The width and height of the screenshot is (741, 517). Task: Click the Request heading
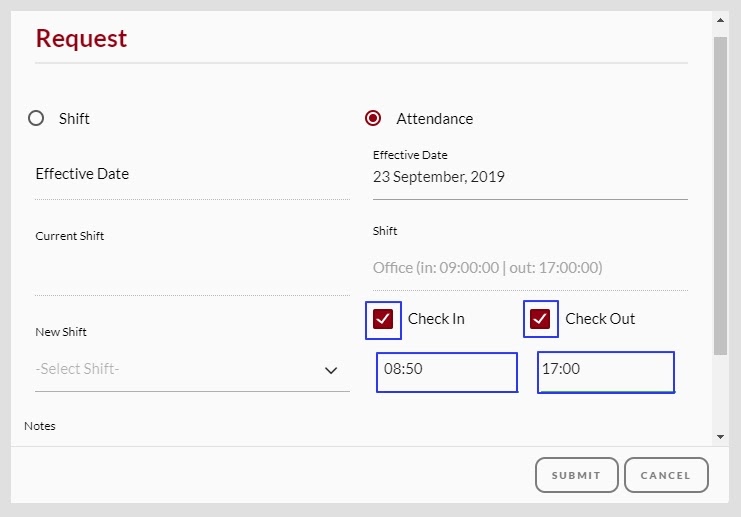point(81,38)
